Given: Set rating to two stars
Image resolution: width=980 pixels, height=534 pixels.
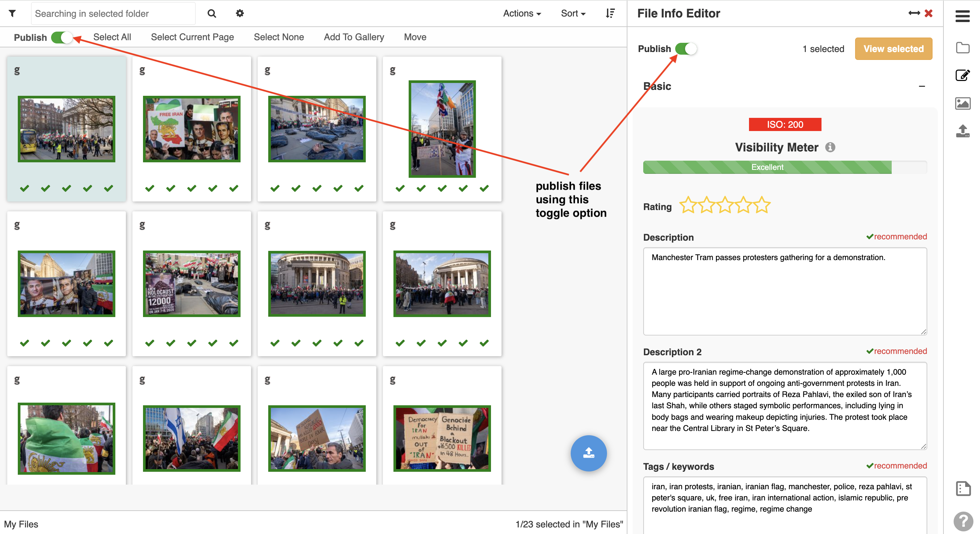Looking at the screenshot, I should pos(706,205).
